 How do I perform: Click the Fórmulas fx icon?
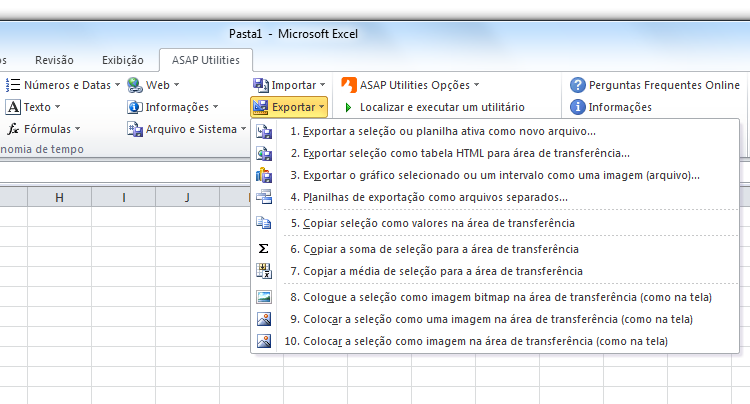click(x=13, y=129)
